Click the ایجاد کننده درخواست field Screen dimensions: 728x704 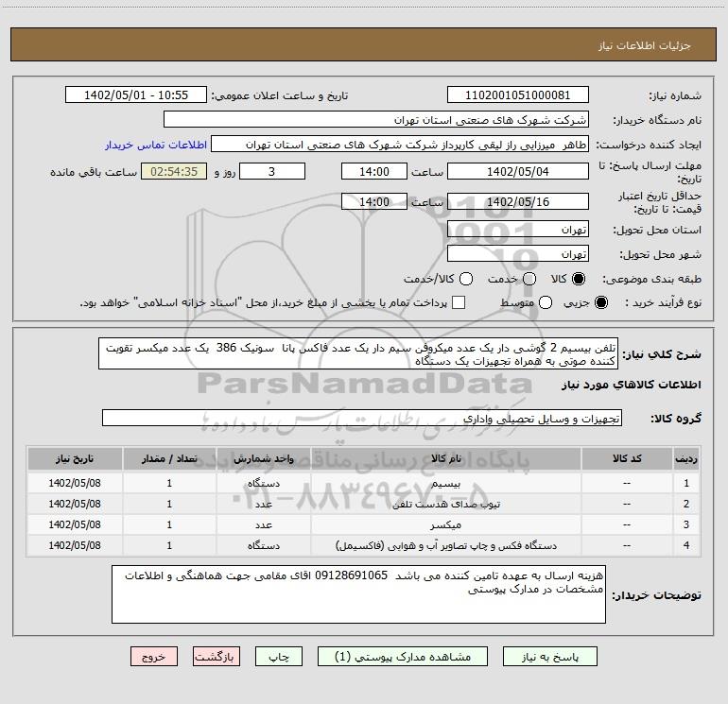click(400, 145)
